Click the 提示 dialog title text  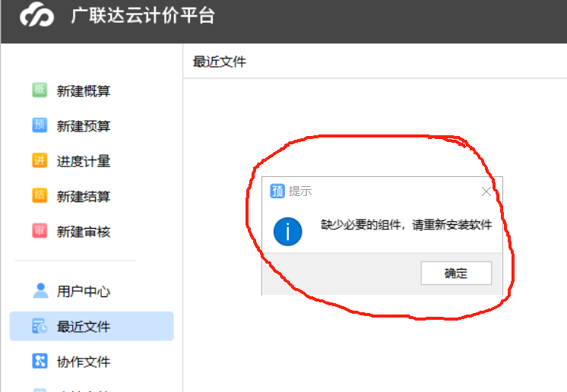[300, 191]
